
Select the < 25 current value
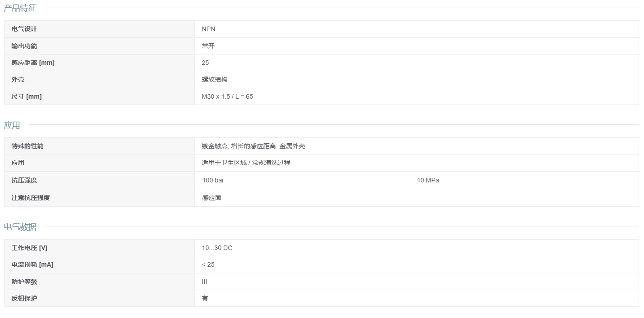click(x=208, y=264)
